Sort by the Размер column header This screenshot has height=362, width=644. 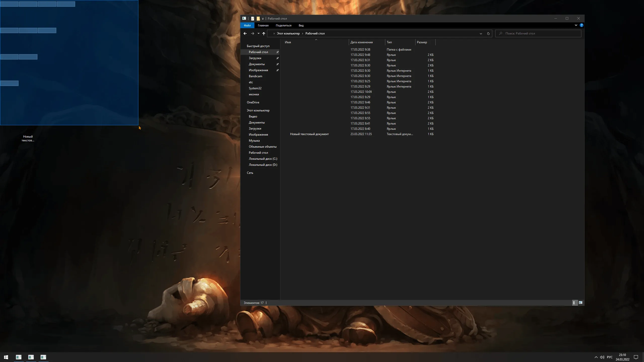[x=425, y=42]
